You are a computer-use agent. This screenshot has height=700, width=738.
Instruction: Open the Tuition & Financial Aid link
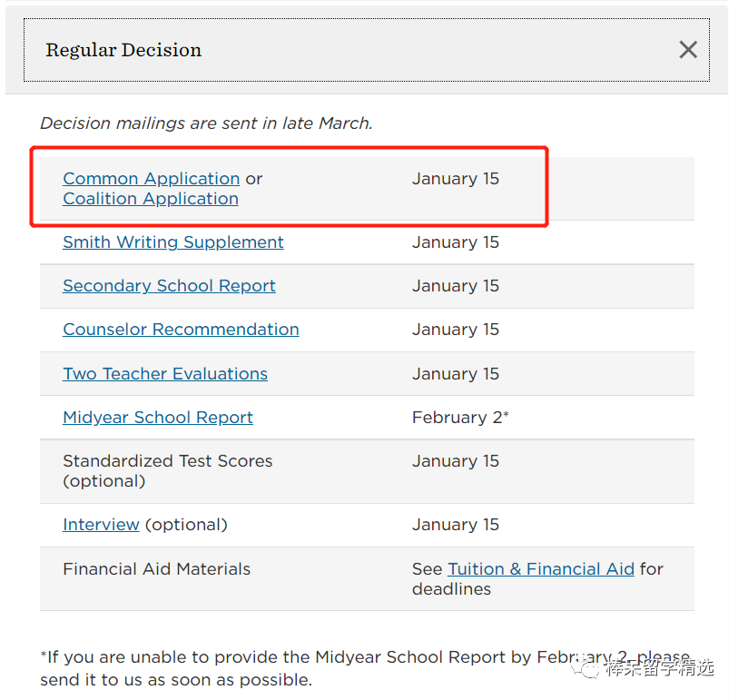point(541,569)
